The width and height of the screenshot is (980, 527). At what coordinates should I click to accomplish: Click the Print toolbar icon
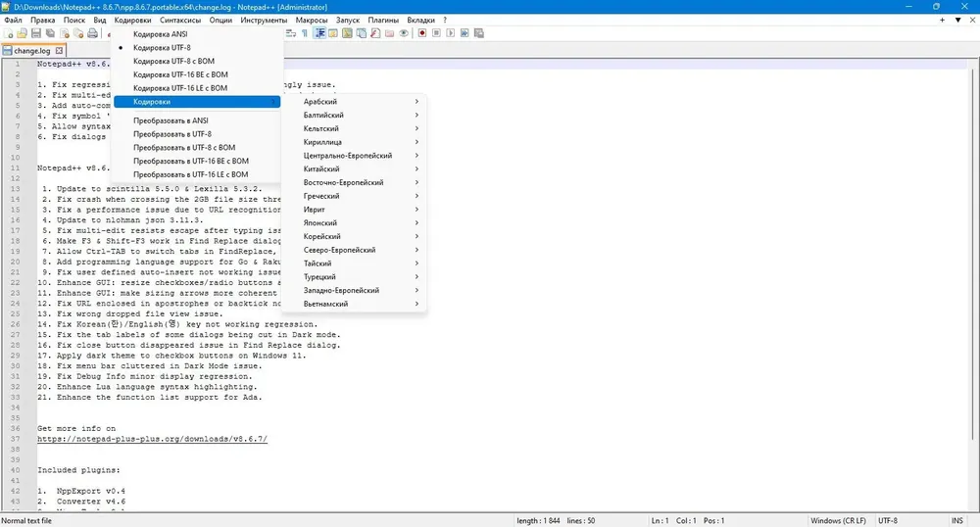tap(92, 33)
